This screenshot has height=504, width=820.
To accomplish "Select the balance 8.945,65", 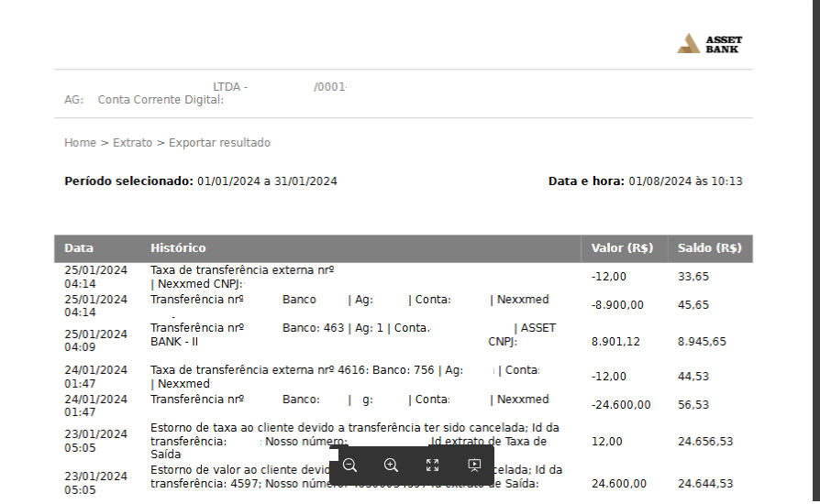I will point(702,342).
